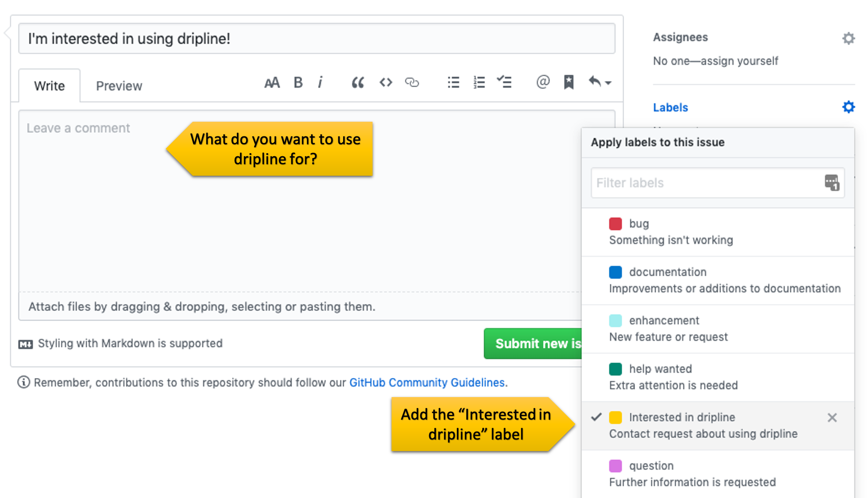Viewport: 868px width, 498px height.
Task: Add a link to the comment
Action: coord(412,83)
